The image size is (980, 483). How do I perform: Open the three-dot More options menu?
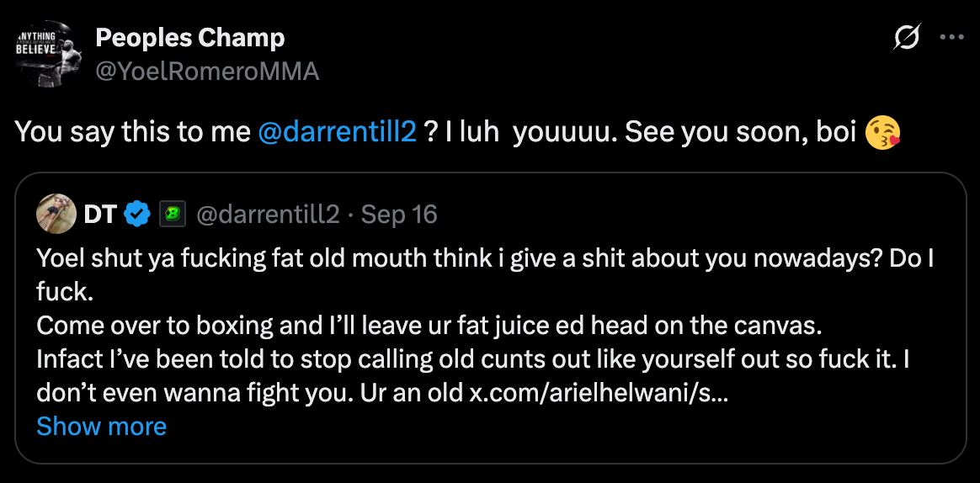pyautogui.click(x=951, y=38)
